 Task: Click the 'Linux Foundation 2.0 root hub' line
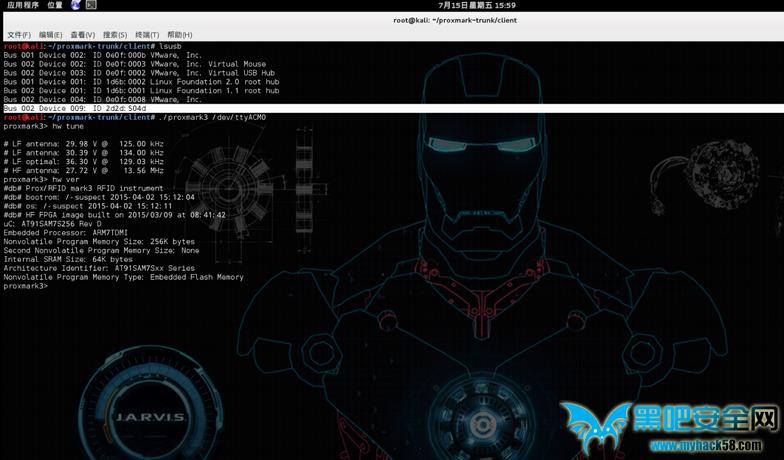click(141, 82)
